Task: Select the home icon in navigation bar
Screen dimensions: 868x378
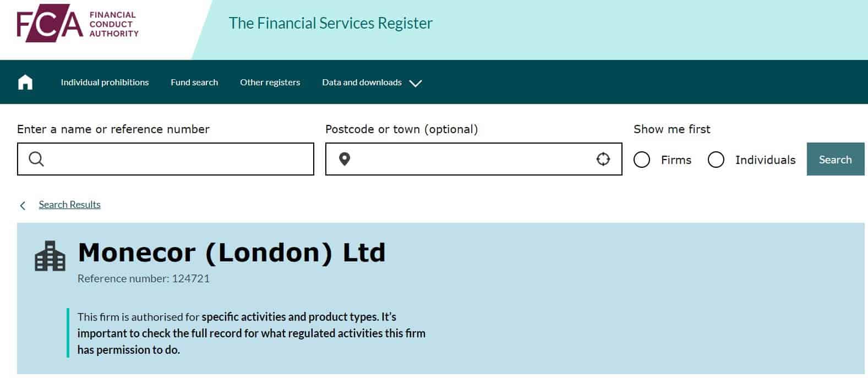Action: (25, 81)
